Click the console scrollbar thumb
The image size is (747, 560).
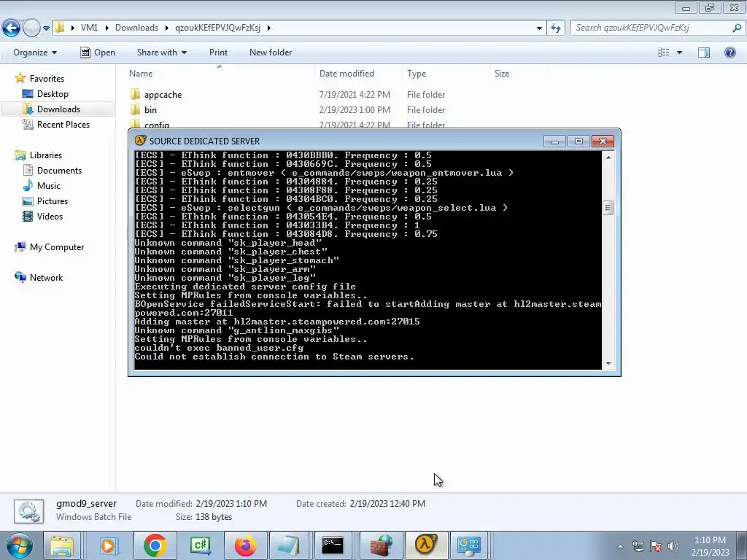608,208
